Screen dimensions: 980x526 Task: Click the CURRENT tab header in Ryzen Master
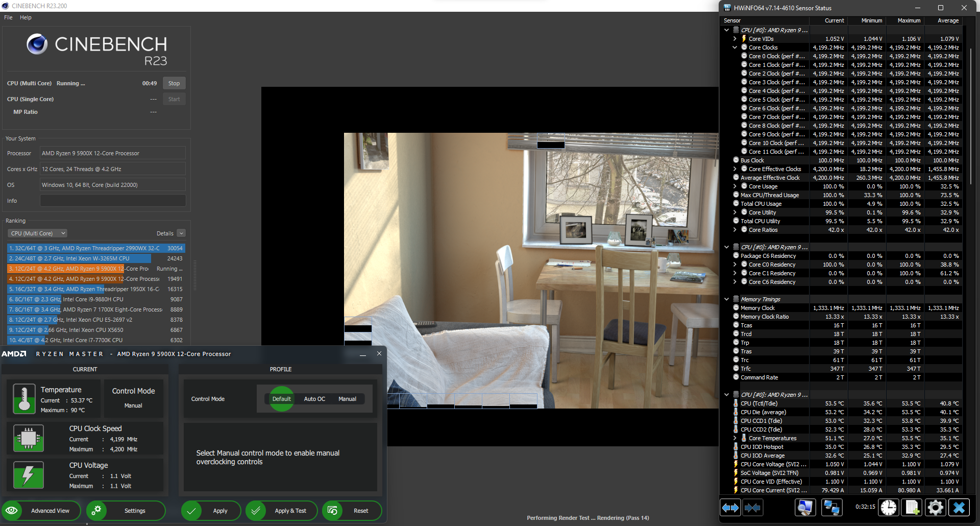85,369
